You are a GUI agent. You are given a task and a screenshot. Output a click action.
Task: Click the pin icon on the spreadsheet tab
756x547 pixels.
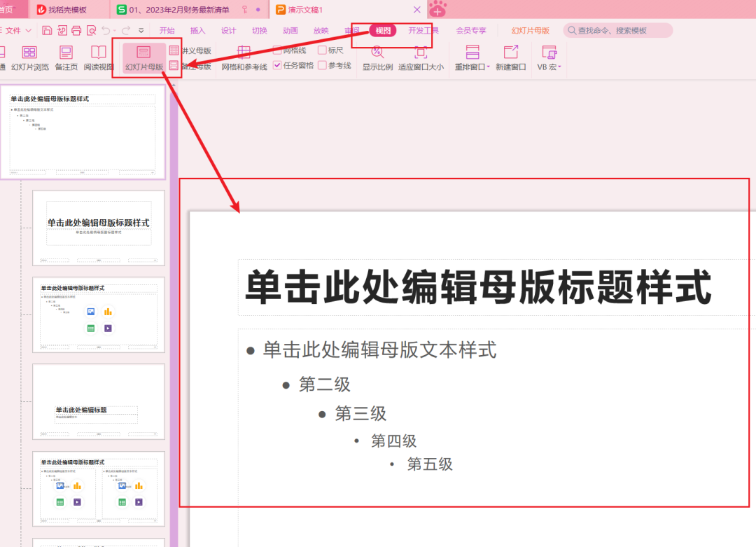click(x=245, y=10)
